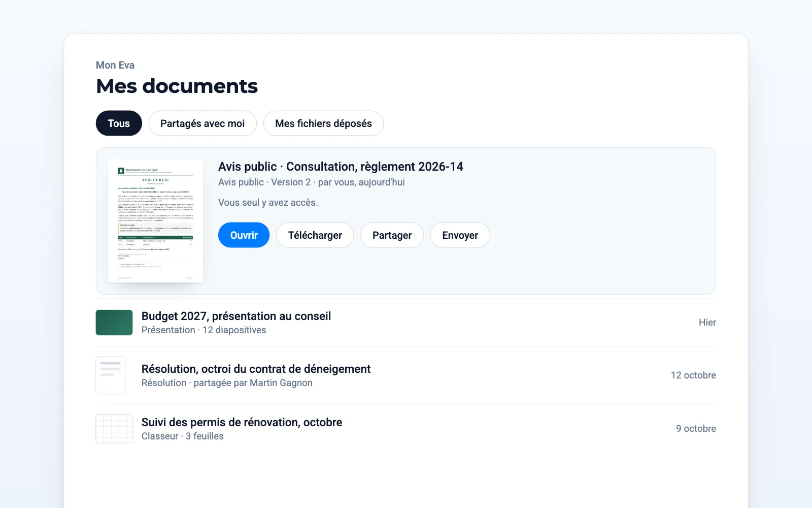The image size is (812, 508).
Task: Switch to Partagés avec moi tab
Action: [x=202, y=123]
